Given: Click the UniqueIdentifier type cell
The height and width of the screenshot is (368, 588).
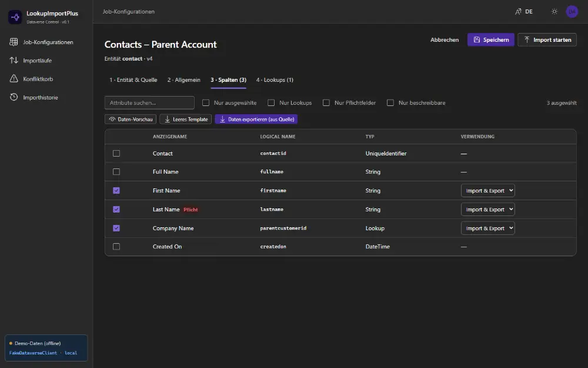Looking at the screenshot, I should [x=386, y=153].
